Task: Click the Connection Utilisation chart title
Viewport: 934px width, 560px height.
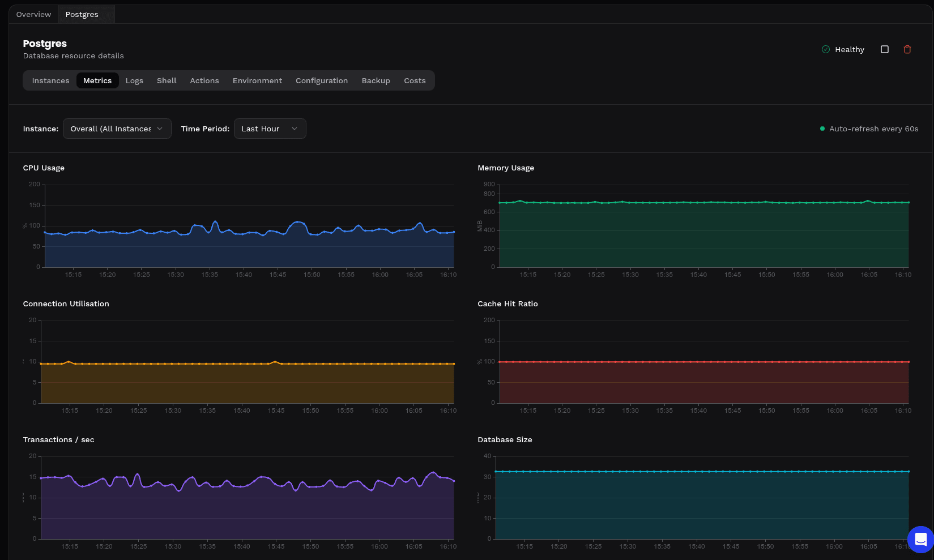Action: tap(66, 303)
